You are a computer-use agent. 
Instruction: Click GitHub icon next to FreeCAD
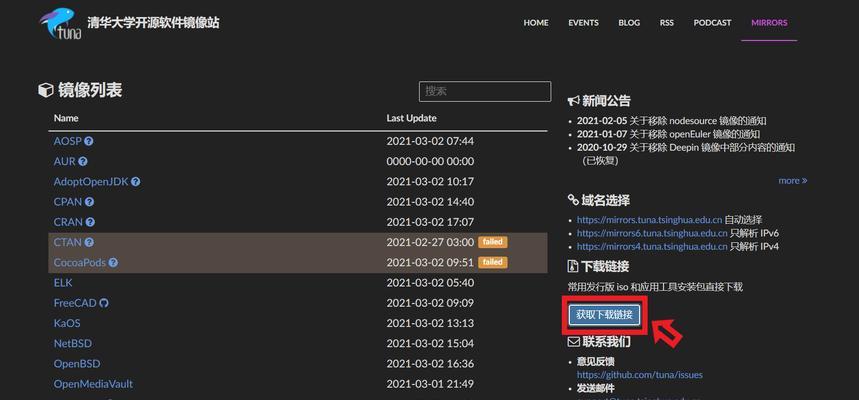(104, 303)
